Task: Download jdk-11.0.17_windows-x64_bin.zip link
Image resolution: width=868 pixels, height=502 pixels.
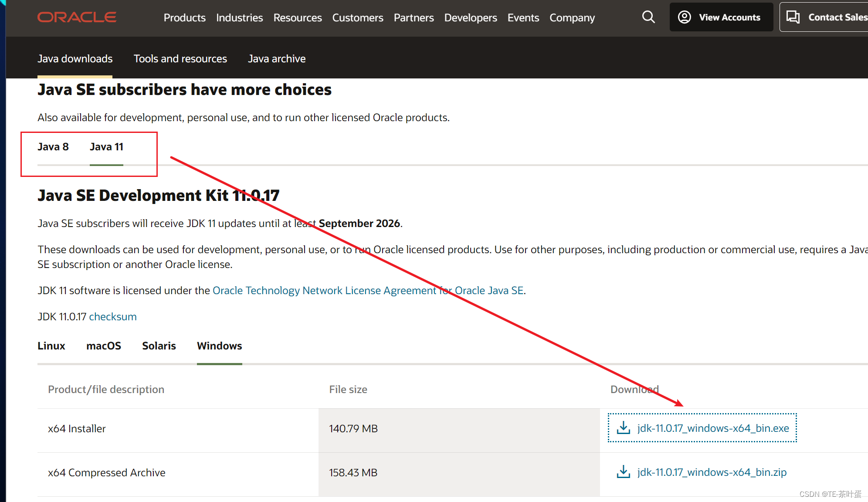Action: [x=712, y=472]
